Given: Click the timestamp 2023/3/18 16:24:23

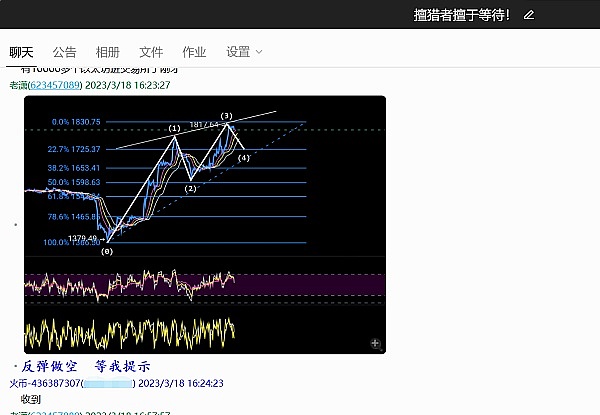Looking at the screenshot, I should point(181,383).
